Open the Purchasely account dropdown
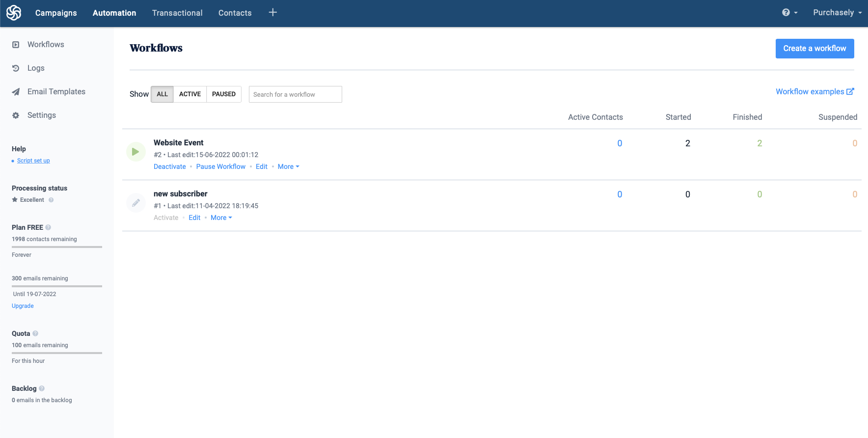868x438 pixels. click(x=837, y=13)
